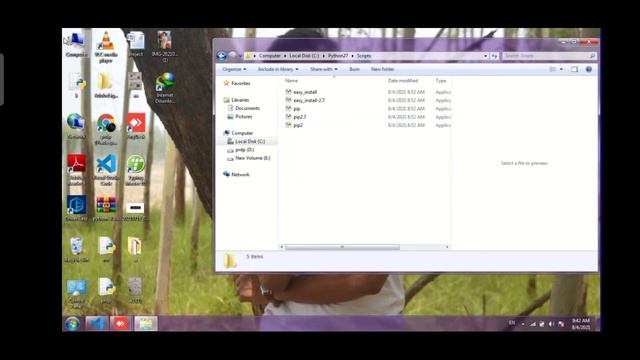
Task: Open the recent locations dropdown beside forward arrow
Action: pyautogui.click(x=240, y=56)
